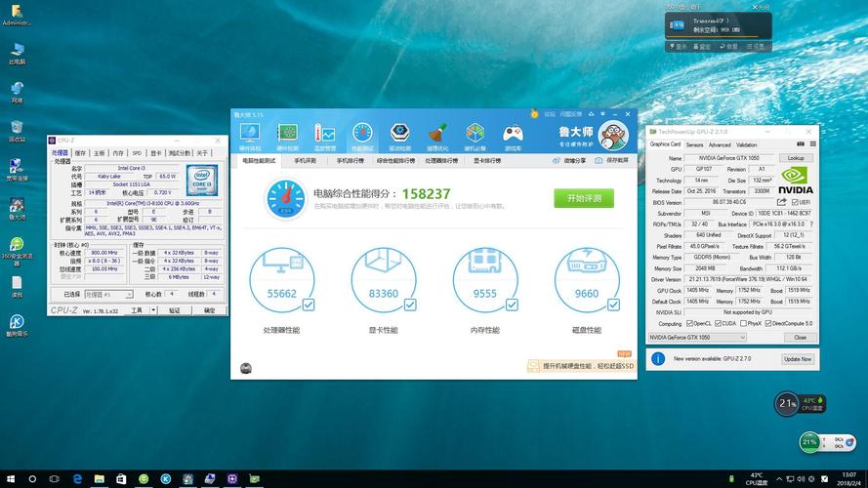Expand the hidden system tray icons chevron

pyautogui.click(x=779, y=478)
